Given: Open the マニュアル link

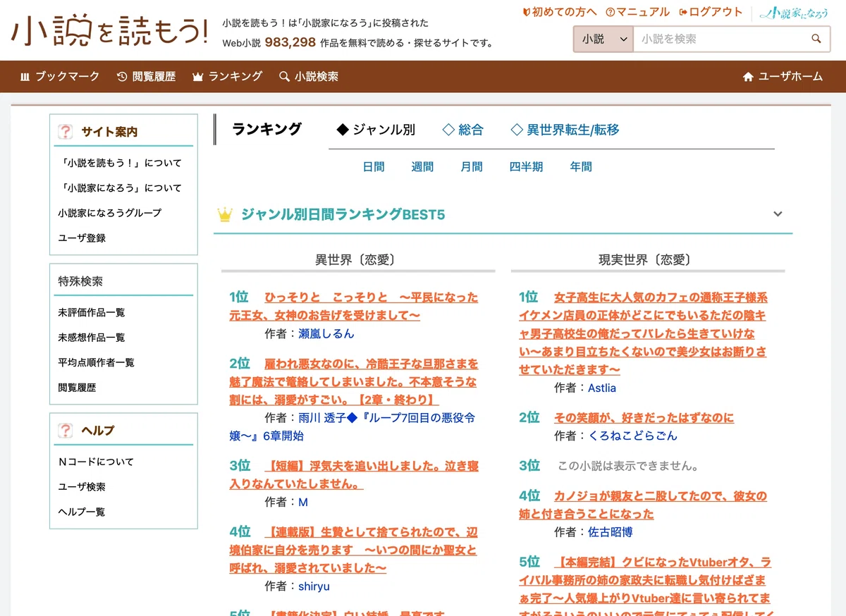Looking at the screenshot, I should point(638,12).
